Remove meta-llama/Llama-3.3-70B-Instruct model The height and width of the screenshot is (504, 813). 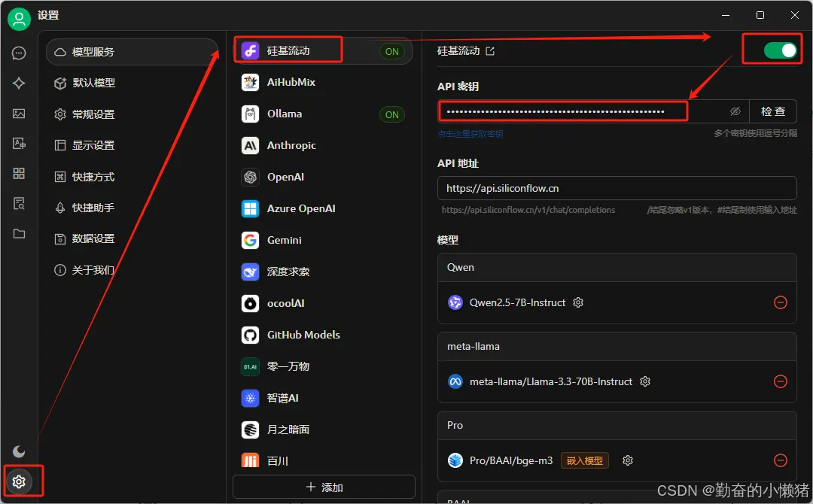point(781,381)
